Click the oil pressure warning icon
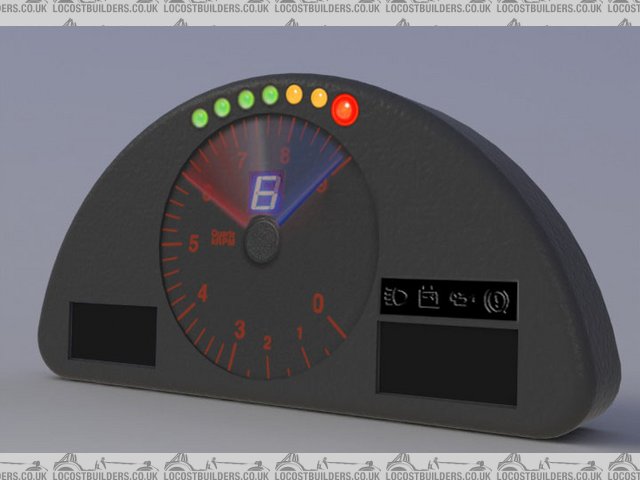 461,299
